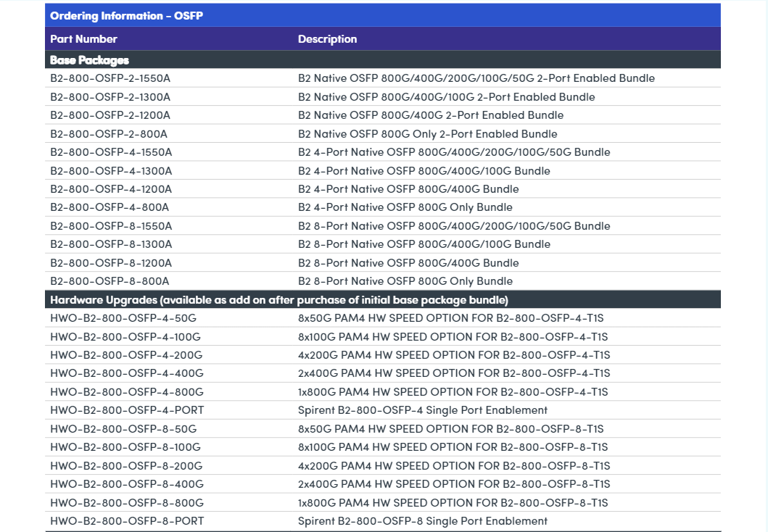This screenshot has height=532, width=768.
Task: Select part number HWO-B2-800-OSFP-4-50G
Action: click(x=123, y=318)
